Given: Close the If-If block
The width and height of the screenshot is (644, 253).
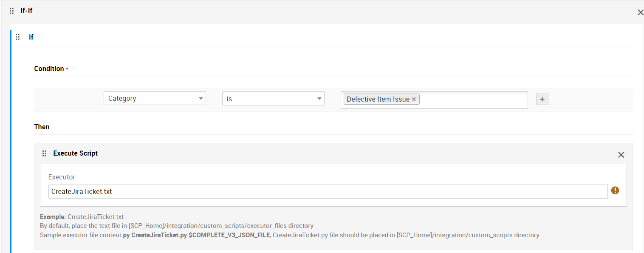Looking at the screenshot, I should (640, 13).
